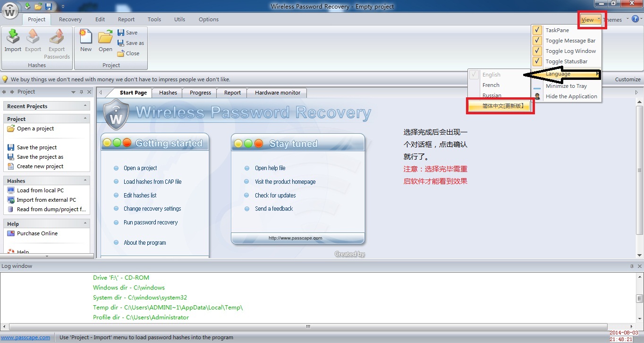Click Minimize to Tray menu item

[567, 86]
